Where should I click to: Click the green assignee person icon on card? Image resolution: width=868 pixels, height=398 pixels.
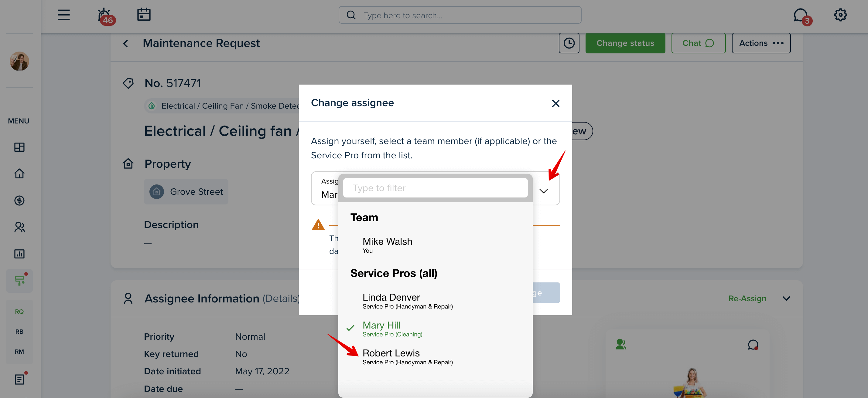point(620,344)
